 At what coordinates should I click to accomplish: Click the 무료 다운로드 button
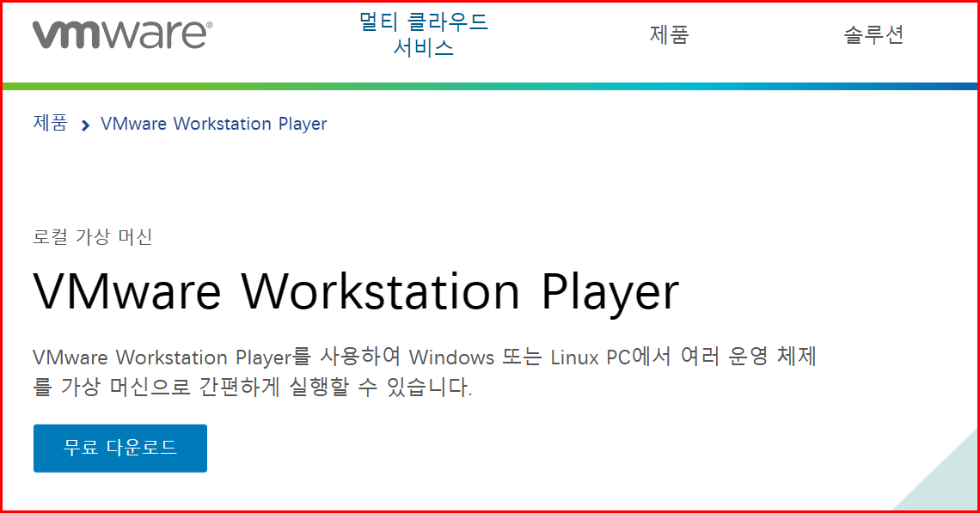click(x=120, y=448)
